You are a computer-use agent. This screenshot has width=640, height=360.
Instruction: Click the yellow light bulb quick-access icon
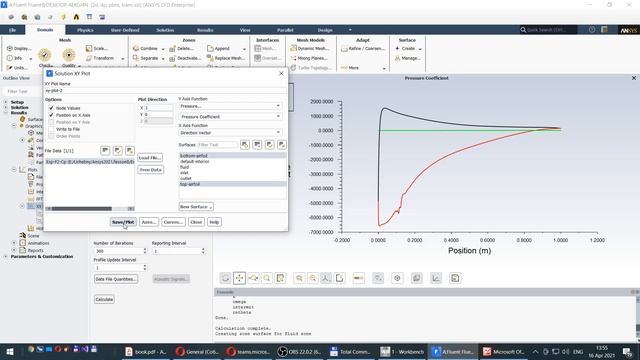pos(63,17)
